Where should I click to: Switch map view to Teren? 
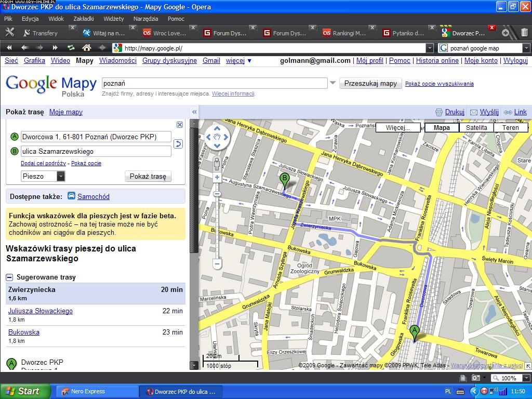click(x=511, y=128)
